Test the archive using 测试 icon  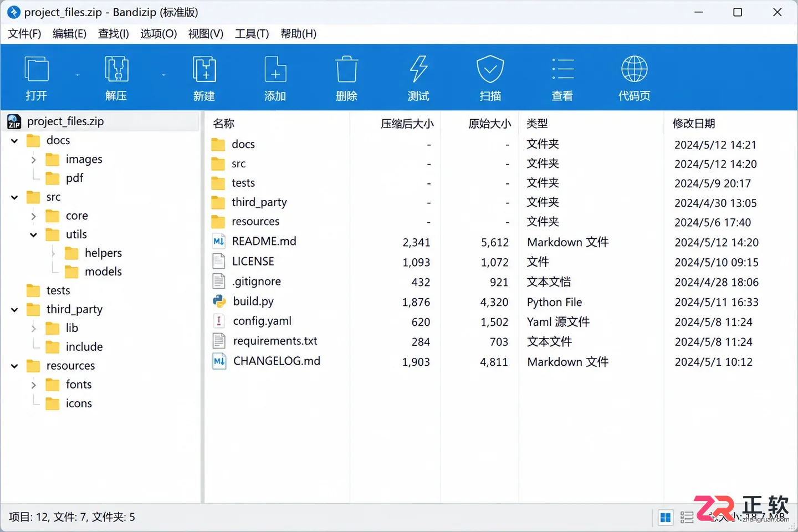click(418, 70)
